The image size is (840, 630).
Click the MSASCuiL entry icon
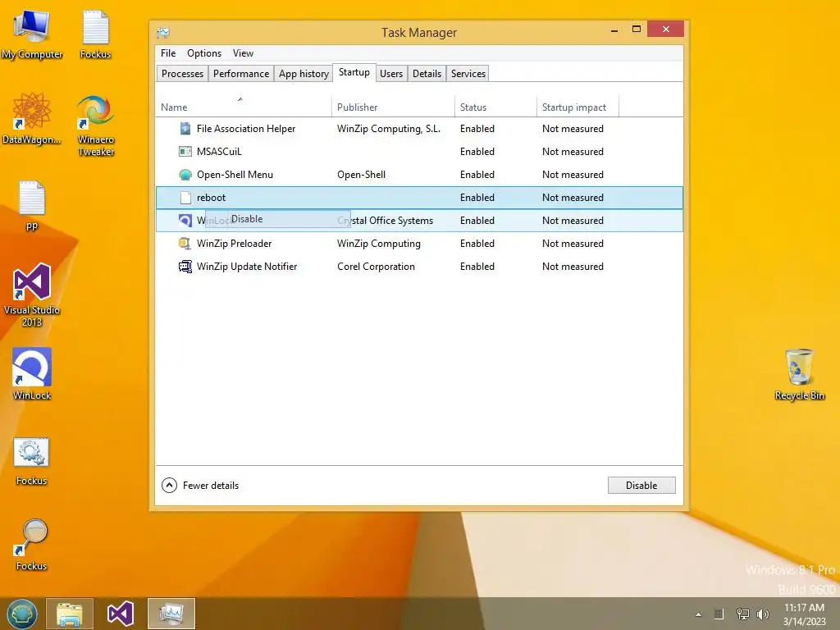pyautogui.click(x=185, y=152)
